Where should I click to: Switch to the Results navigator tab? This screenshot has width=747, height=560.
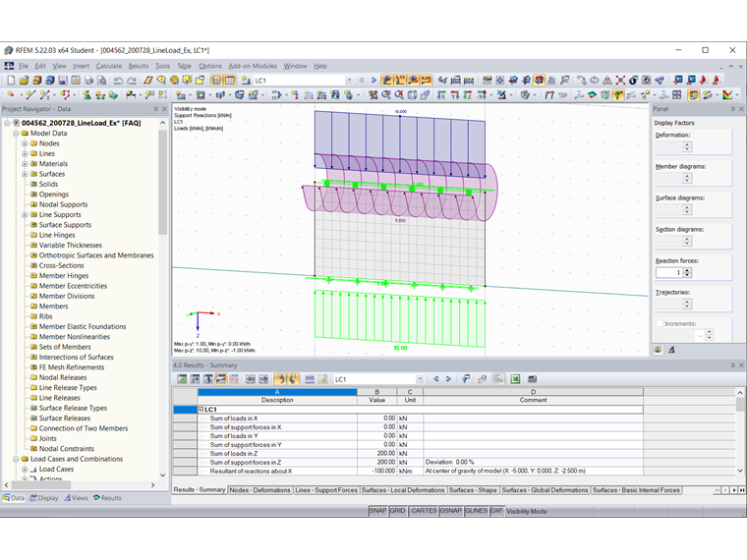coord(107,498)
